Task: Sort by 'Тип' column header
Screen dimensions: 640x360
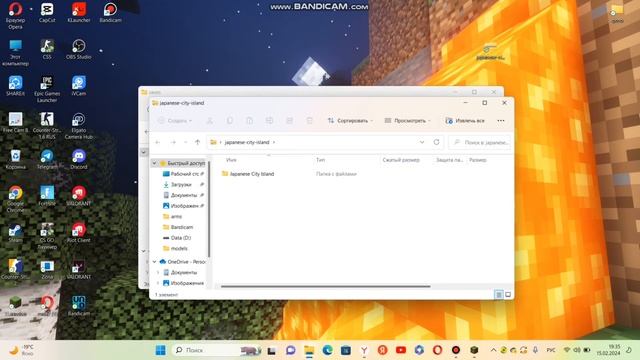Action: (x=321, y=160)
